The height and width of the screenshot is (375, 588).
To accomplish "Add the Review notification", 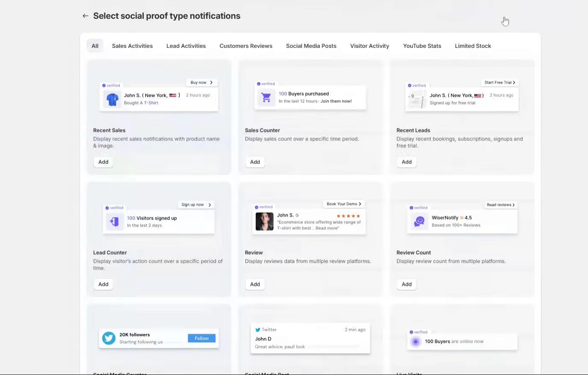I will click(x=255, y=284).
